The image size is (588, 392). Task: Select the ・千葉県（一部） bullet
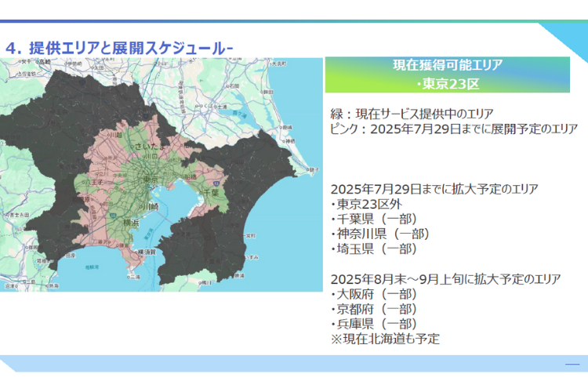[x=373, y=219]
